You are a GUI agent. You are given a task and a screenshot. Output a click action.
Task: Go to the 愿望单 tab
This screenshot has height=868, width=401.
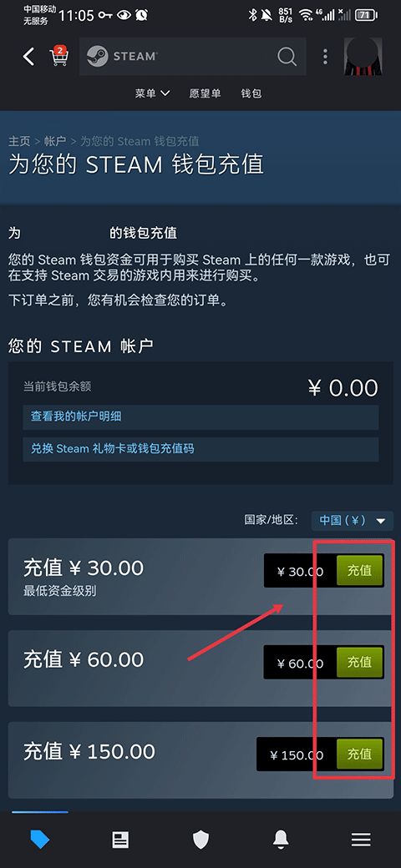pos(205,93)
